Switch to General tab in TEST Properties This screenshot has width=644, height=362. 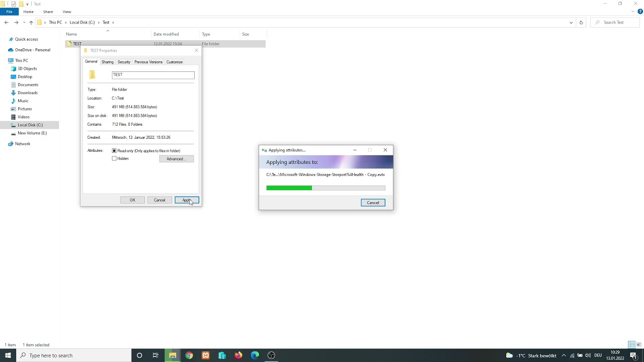pyautogui.click(x=91, y=61)
